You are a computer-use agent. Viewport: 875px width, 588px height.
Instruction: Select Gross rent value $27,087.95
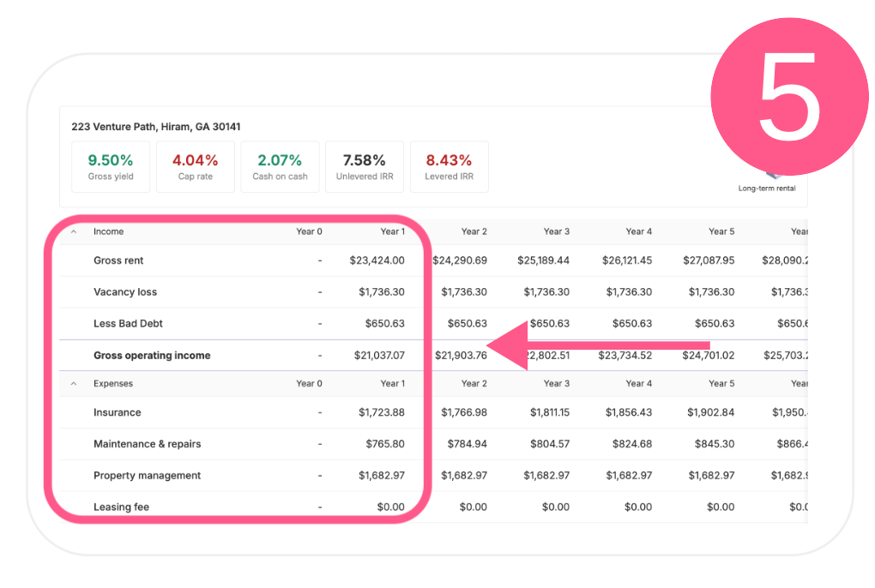pos(709,261)
